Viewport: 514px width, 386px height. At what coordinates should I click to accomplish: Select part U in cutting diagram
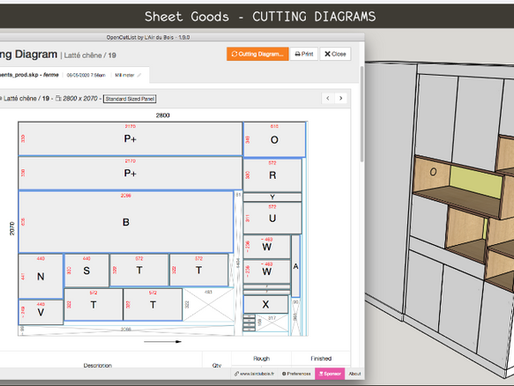pyautogui.click(x=272, y=218)
